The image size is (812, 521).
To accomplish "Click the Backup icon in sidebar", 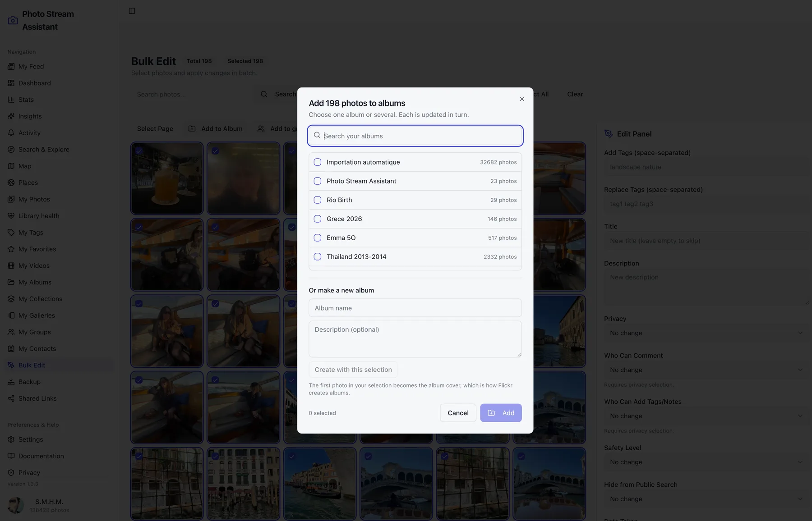I will tap(11, 382).
